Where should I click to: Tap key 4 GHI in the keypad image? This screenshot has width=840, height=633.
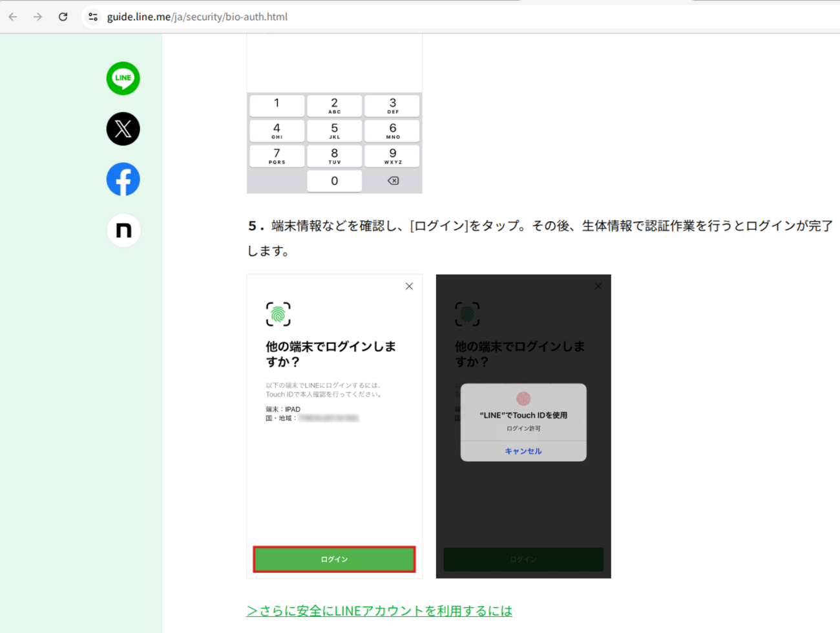click(277, 131)
